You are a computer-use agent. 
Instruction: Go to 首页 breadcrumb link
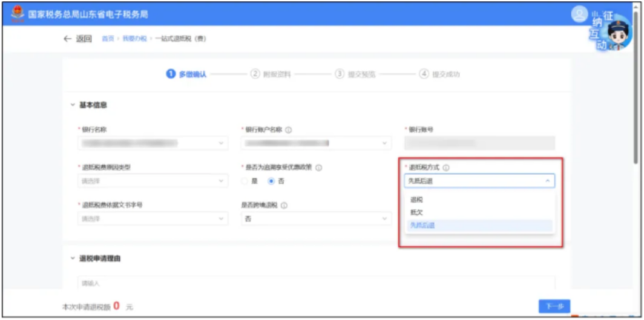(108, 39)
